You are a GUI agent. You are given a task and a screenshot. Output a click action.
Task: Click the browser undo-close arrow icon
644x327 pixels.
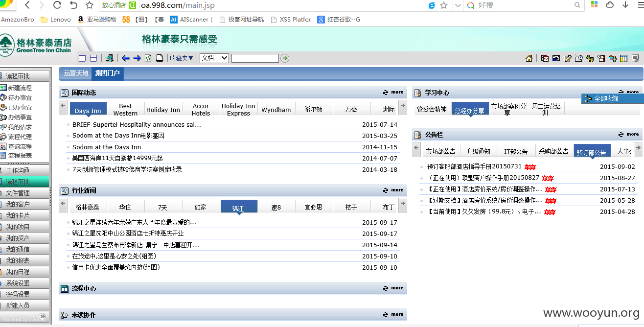click(74, 5)
